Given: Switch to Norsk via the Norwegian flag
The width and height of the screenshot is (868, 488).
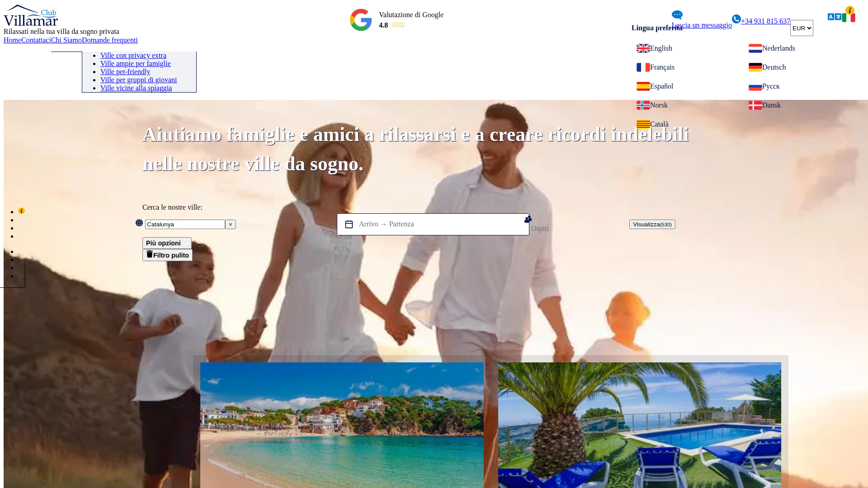Looking at the screenshot, I should [643, 105].
